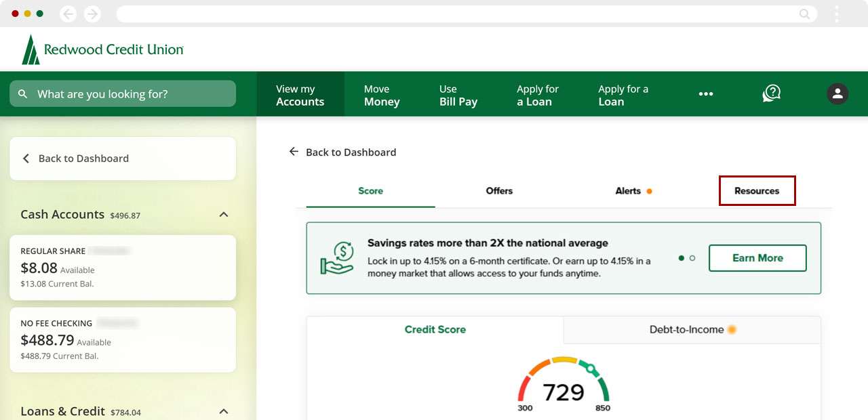Click the What are you looking for search field
Image resolution: width=868 pixels, height=420 pixels.
pos(122,93)
